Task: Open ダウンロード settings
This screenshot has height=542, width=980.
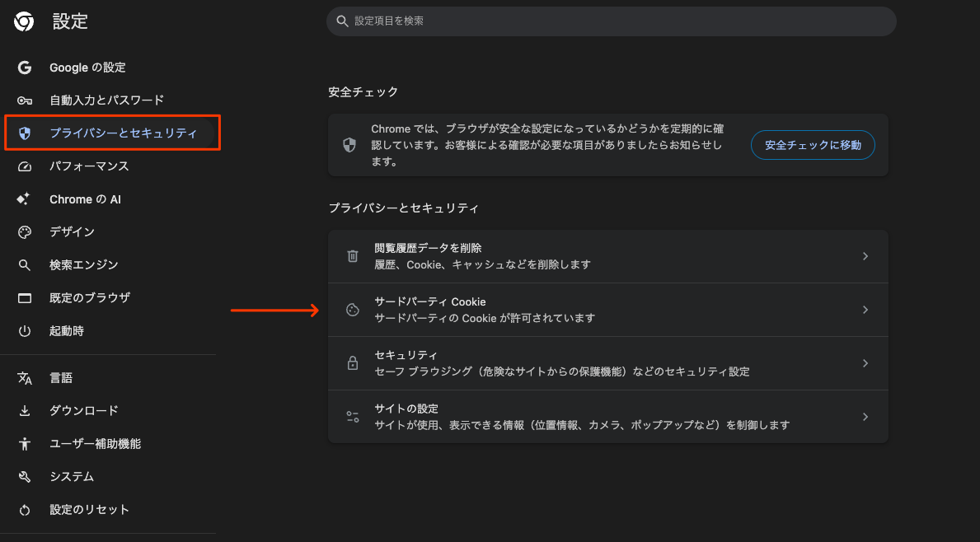Action: pos(84,411)
